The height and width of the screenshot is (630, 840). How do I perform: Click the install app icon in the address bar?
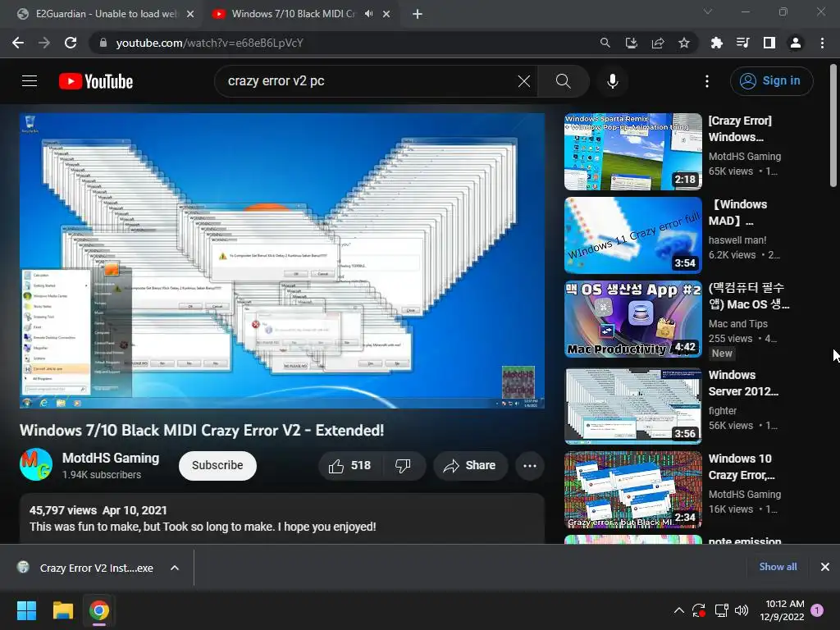632,43
